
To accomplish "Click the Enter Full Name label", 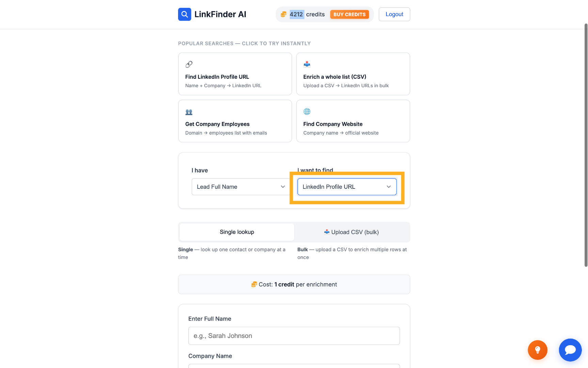I will click(210, 319).
